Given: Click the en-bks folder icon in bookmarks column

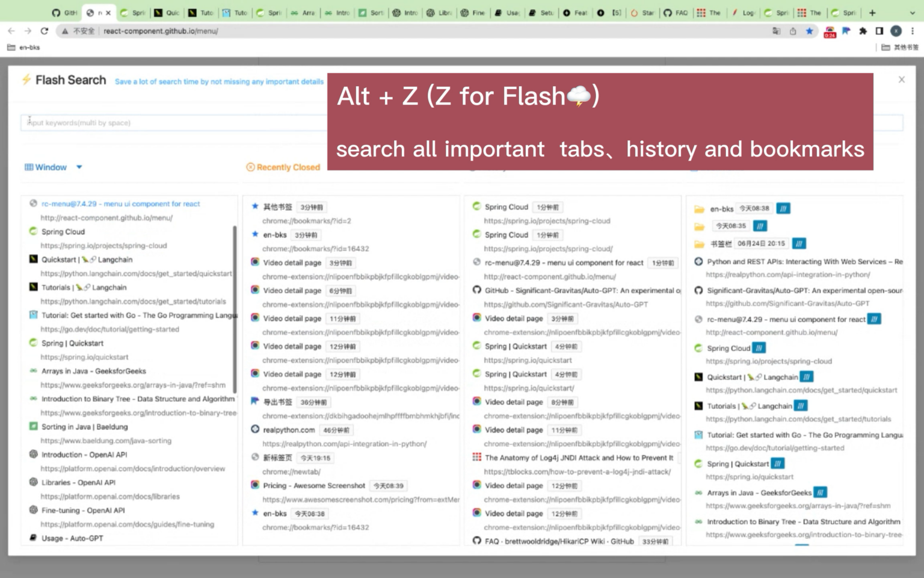Looking at the screenshot, I should (x=699, y=210).
